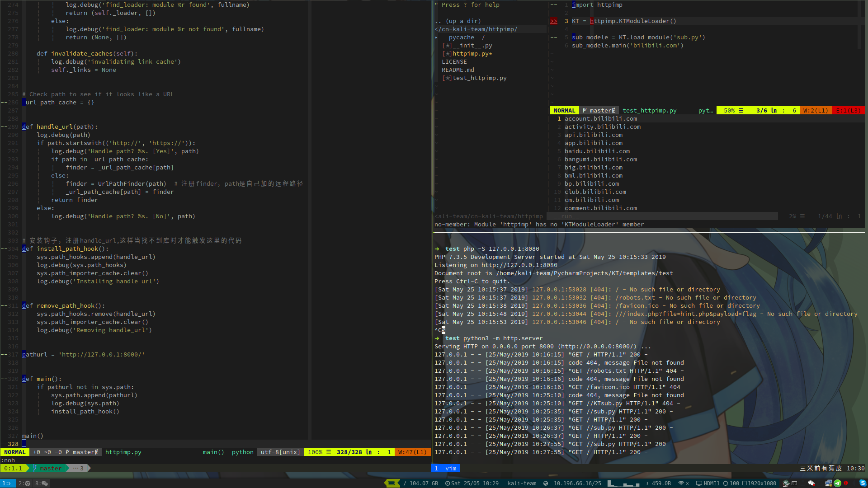Viewport: 868px width, 488px height.
Task: Click the red shield tray icon
Action: (846, 483)
